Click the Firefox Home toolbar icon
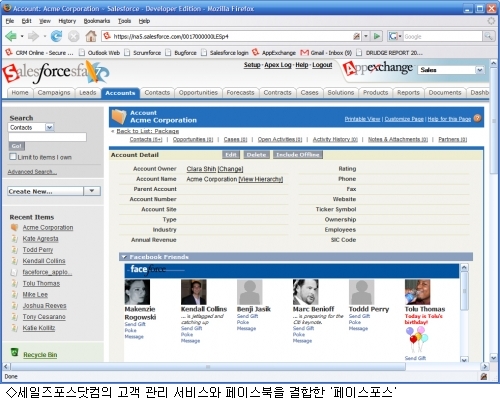 click(91, 36)
